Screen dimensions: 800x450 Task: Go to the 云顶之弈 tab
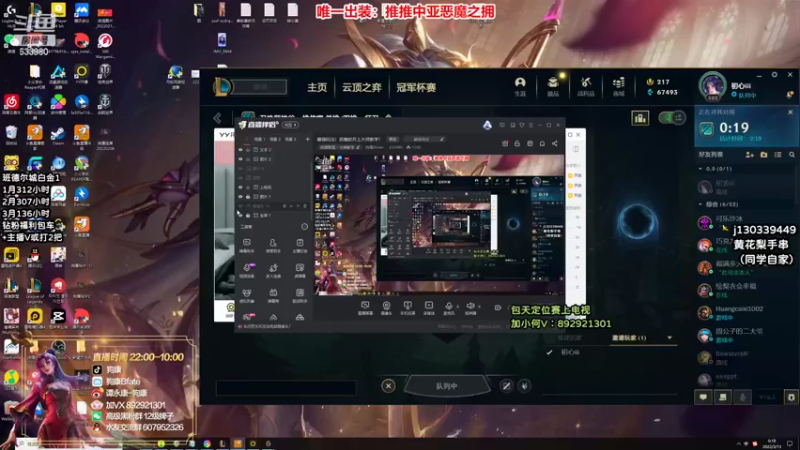coord(362,87)
